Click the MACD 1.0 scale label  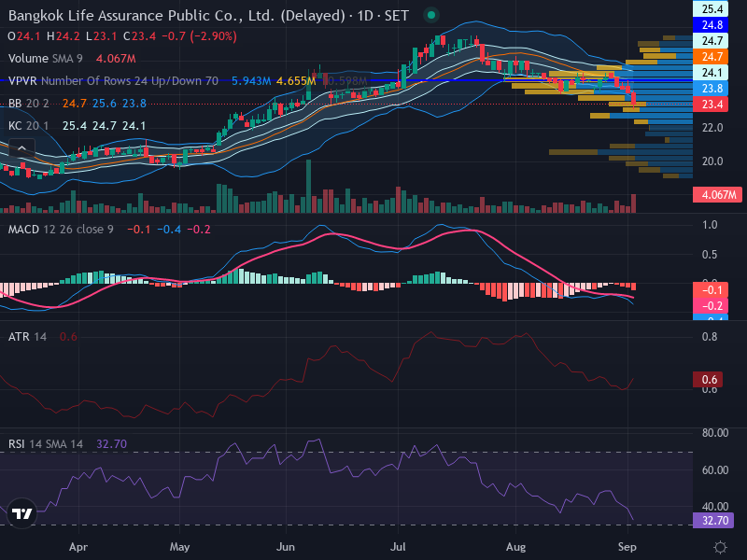710,225
